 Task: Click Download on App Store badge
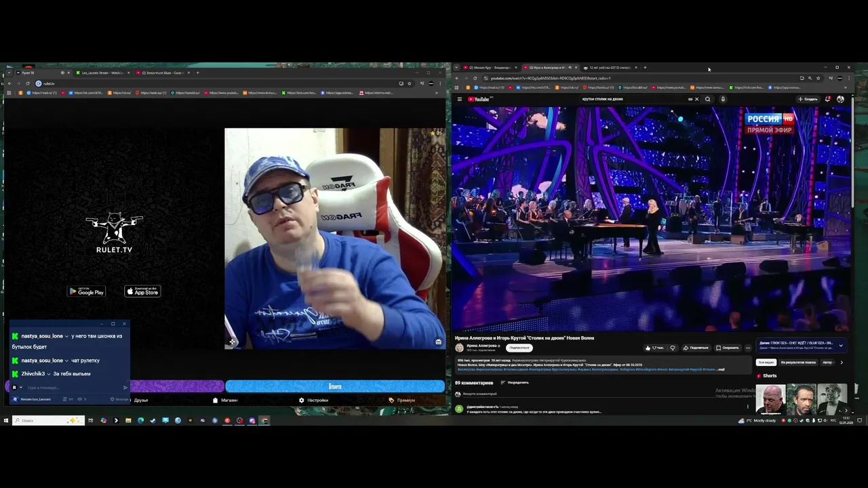pos(142,291)
